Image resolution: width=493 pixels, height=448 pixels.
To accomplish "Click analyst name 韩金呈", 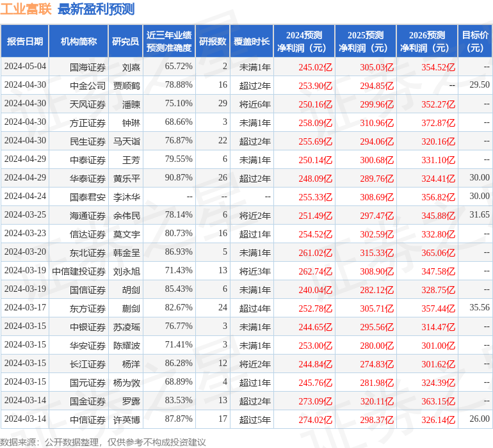I will [127, 253].
